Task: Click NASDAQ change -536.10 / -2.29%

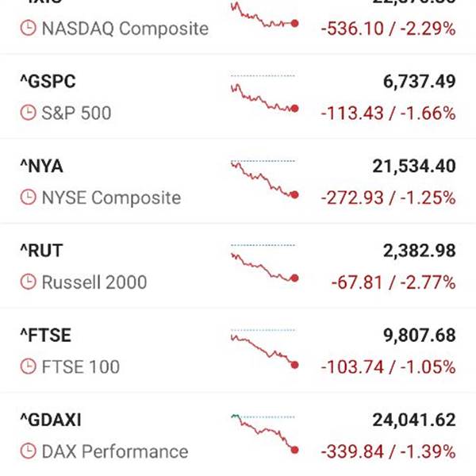Action: coord(388,29)
